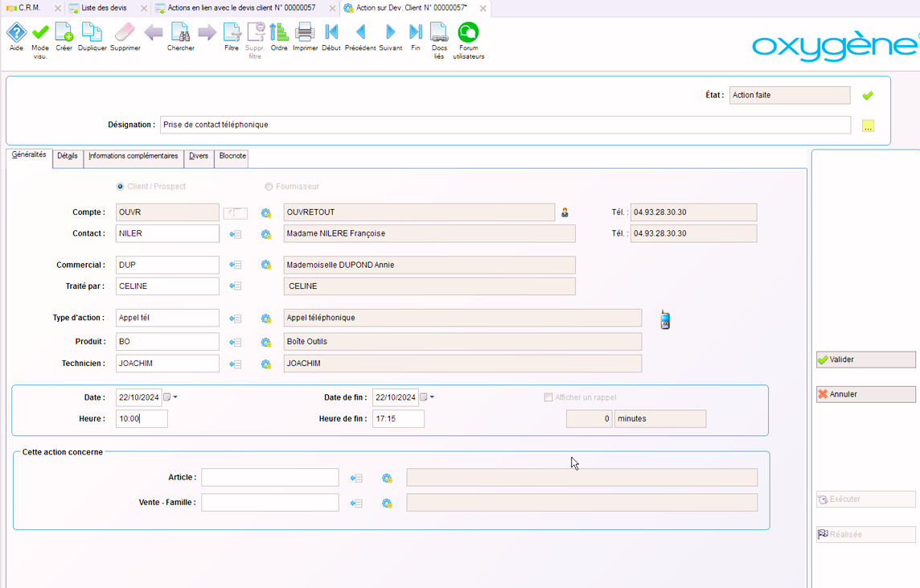Go to next record with Suivant
920x588 pixels.
[390, 33]
